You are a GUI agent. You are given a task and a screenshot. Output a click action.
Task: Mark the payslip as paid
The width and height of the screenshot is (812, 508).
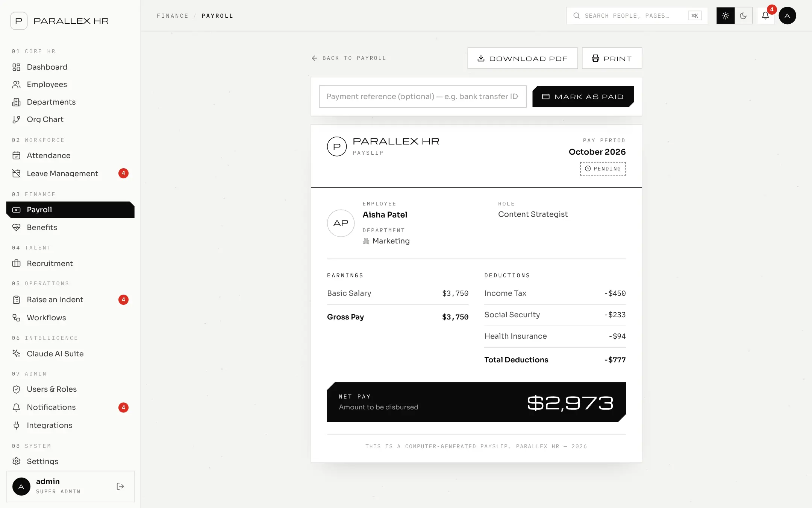pos(583,97)
